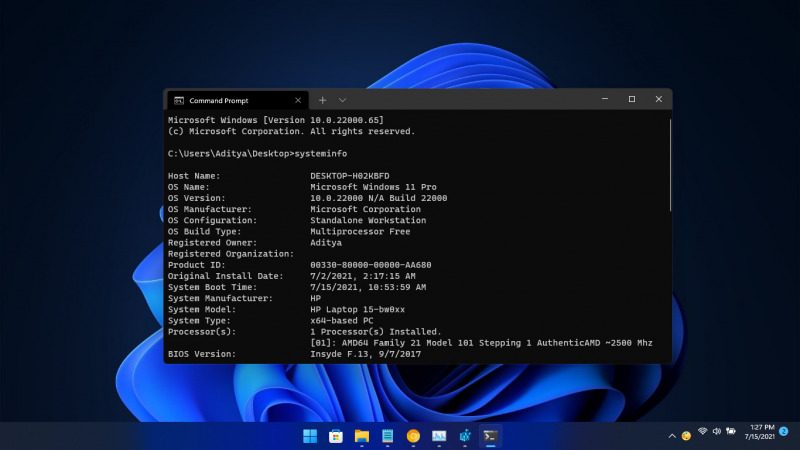
Task: Click the 'Microsoft Windows [Version 10.0.22000.65]' line
Action: 276,120
